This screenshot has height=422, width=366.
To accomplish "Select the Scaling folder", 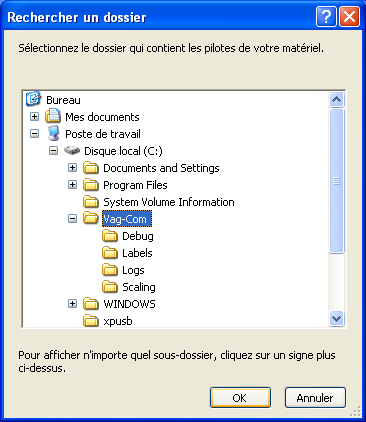I will tap(139, 287).
